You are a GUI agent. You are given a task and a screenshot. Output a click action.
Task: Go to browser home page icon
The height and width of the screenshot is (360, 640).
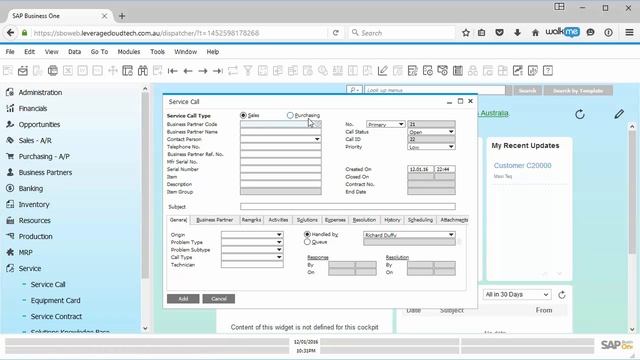point(535,33)
